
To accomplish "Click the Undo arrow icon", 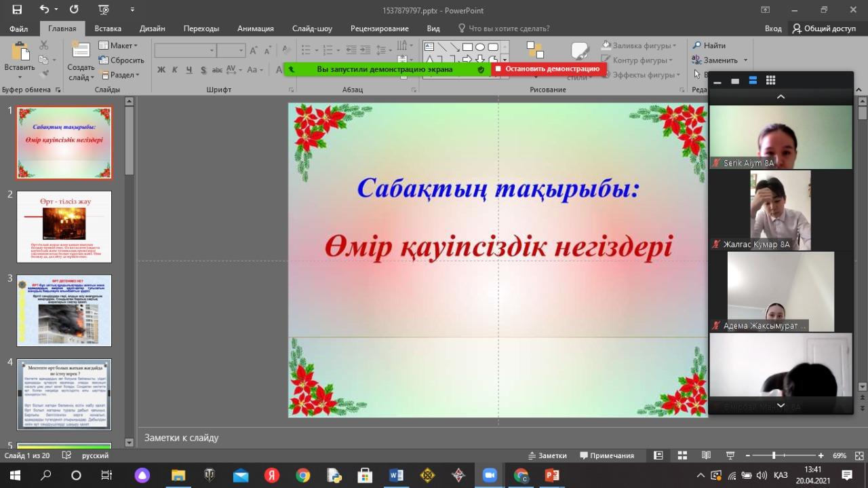I will 45,10.
